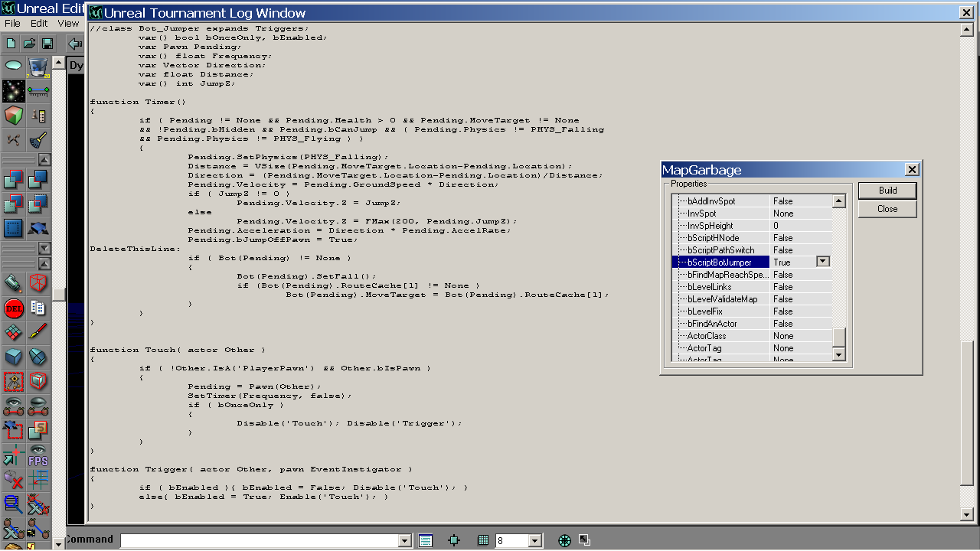Select the InvSpHeight property row
Image resolution: width=980 pixels, height=551 pixels.
pos(752,226)
